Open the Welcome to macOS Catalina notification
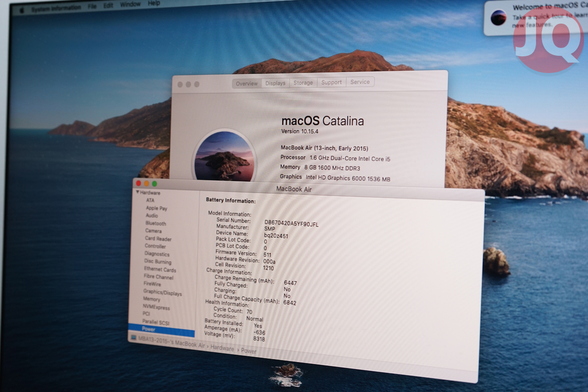The image size is (588, 392). click(x=535, y=18)
